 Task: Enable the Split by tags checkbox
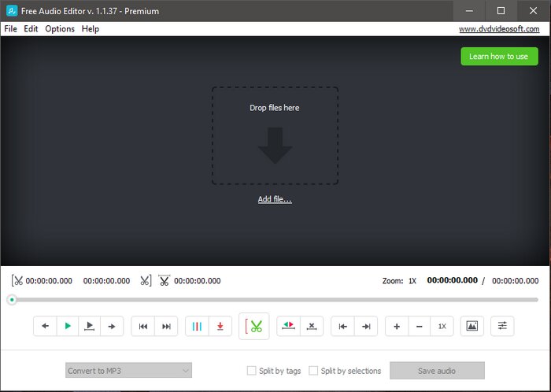click(252, 371)
